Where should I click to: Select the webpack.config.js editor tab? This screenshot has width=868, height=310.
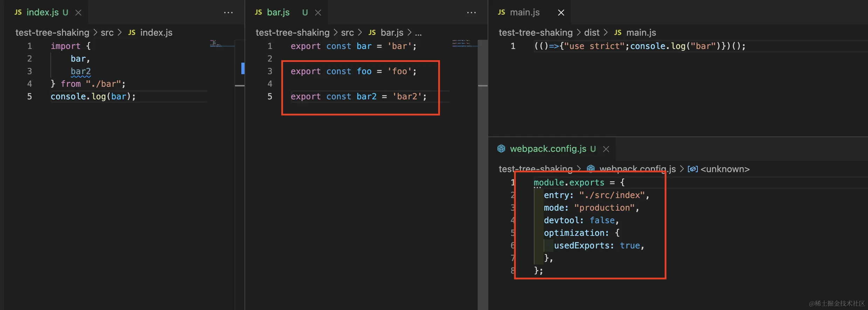(x=552, y=149)
